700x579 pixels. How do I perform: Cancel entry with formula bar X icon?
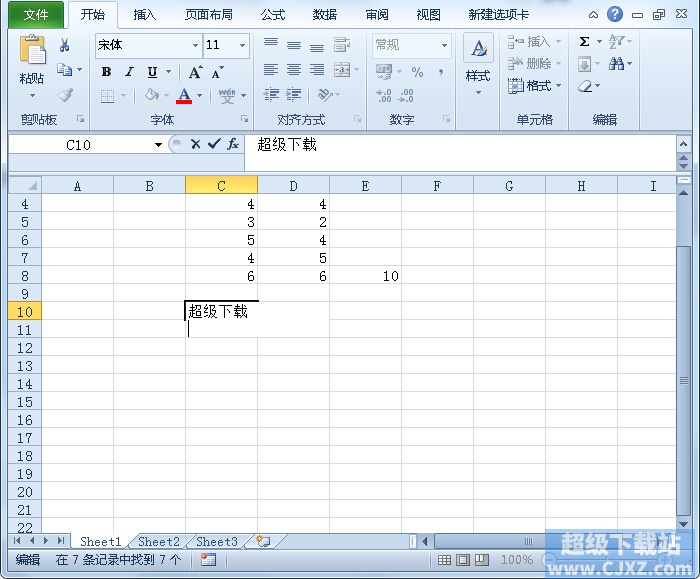[196, 144]
